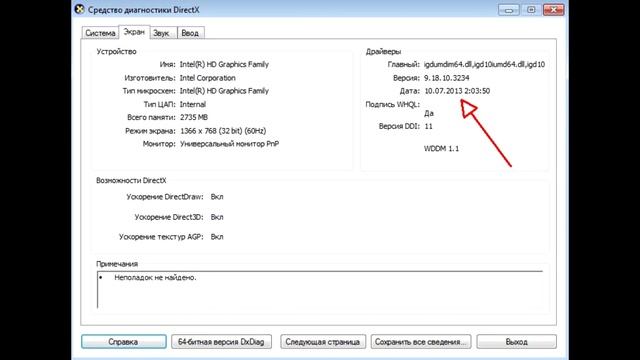The height and width of the screenshot is (360, 640).
Task: Click 'Вкл' next to Ускорение DirectDraw
Action: [217, 197]
